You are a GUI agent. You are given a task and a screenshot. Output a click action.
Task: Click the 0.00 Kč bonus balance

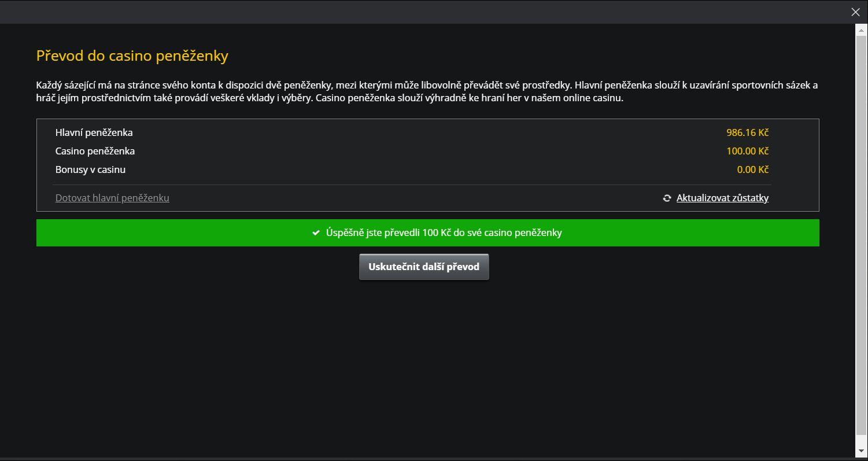pos(752,169)
